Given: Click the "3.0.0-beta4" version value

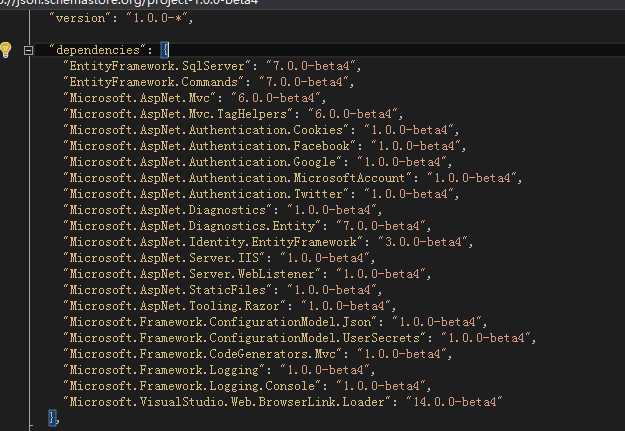Looking at the screenshot, I should coord(423,242).
